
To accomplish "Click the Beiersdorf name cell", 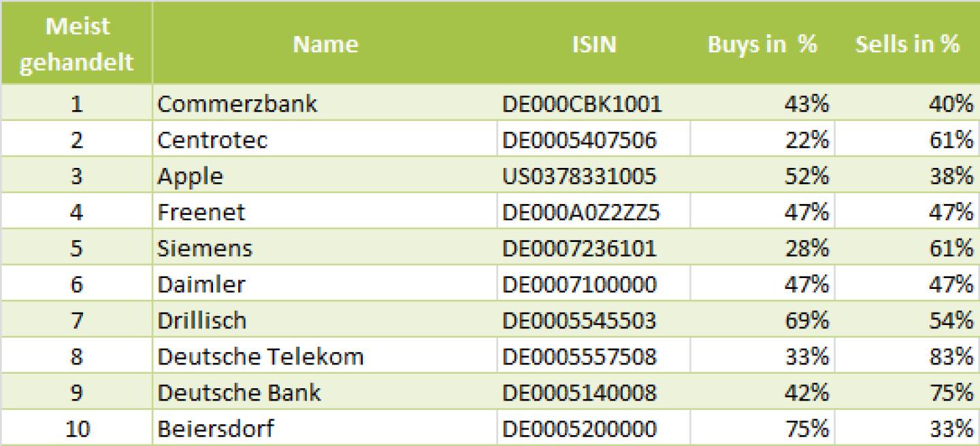I will click(x=216, y=429).
